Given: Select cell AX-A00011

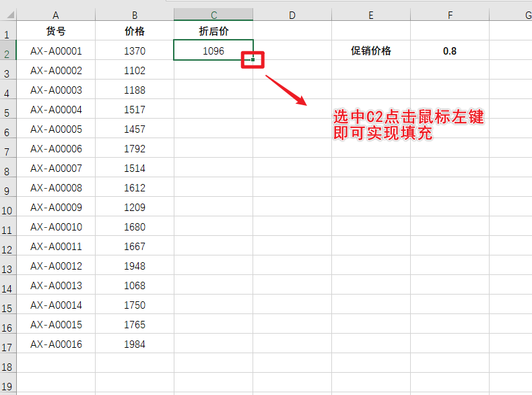Looking at the screenshot, I should (56, 246).
